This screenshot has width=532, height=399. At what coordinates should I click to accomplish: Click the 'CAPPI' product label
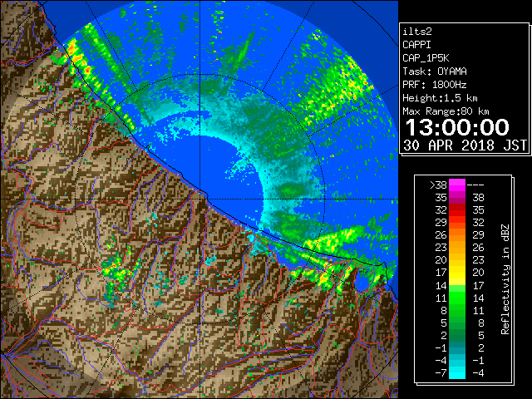coord(416,45)
